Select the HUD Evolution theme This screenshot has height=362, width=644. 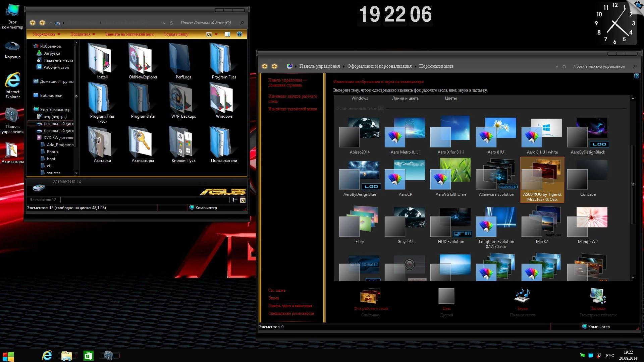pyautogui.click(x=451, y=225)
